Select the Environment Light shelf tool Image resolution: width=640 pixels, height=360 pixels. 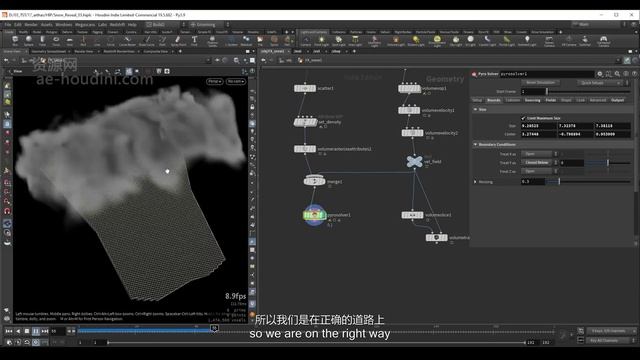(x=437, y=40)
